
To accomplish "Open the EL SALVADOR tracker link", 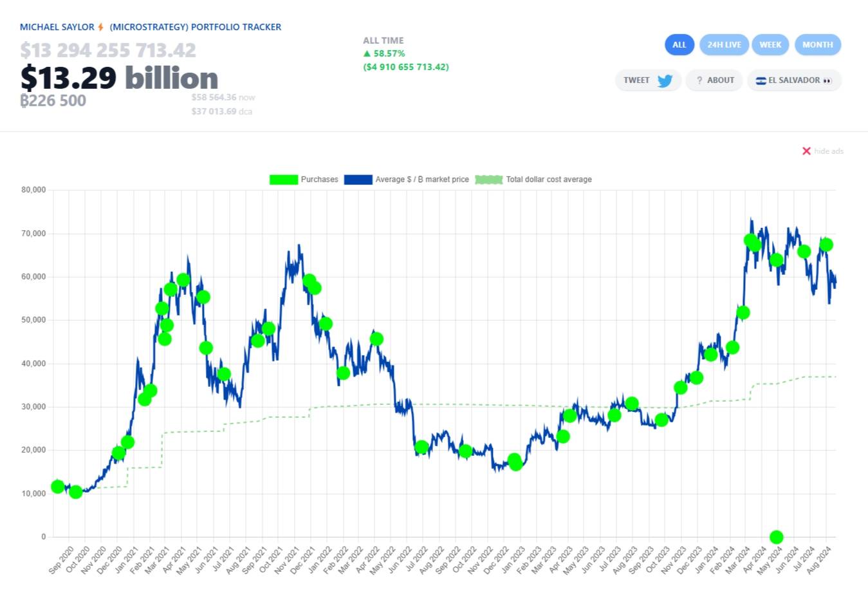I will point(794,80).
